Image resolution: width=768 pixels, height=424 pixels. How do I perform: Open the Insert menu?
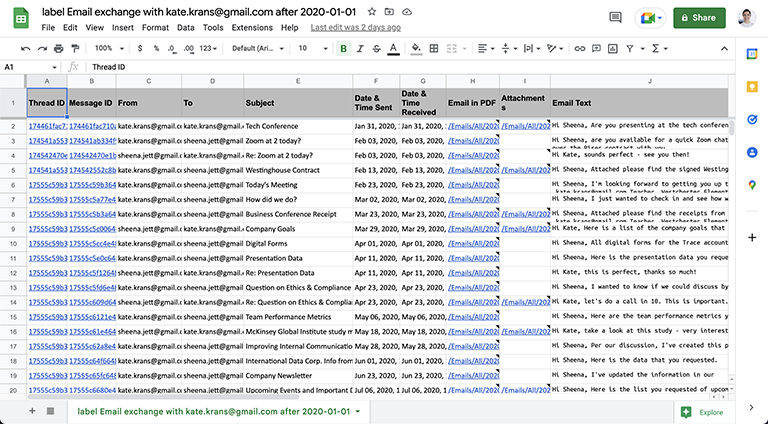click(x=122, y=28)
